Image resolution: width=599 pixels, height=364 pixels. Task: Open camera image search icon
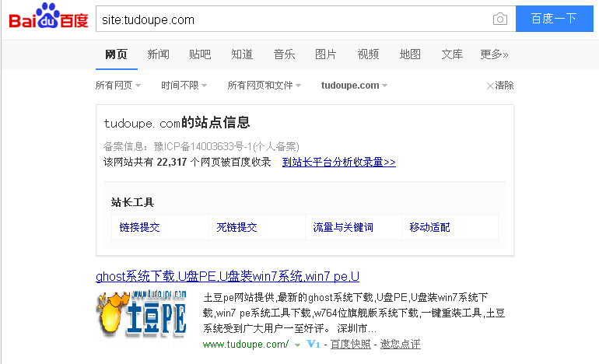[x=500, y=19]
